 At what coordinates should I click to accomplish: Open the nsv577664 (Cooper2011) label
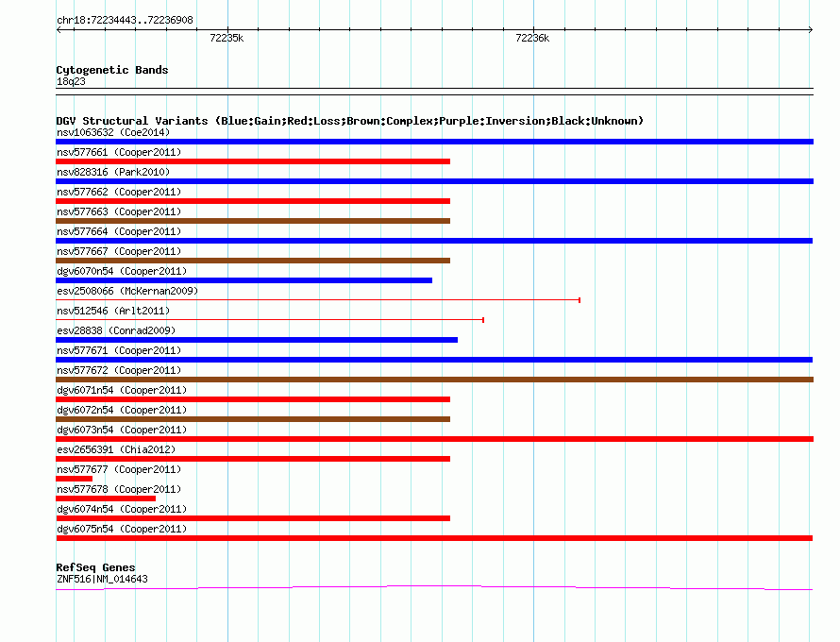(x=119, y=231)
